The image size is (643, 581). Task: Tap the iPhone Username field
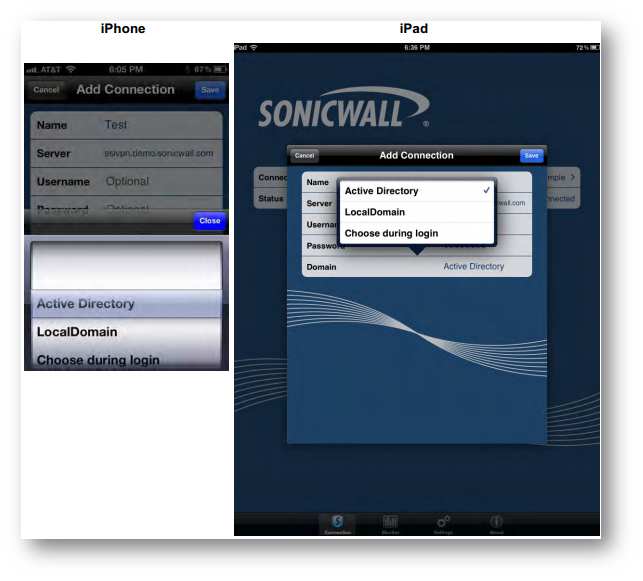126,182
